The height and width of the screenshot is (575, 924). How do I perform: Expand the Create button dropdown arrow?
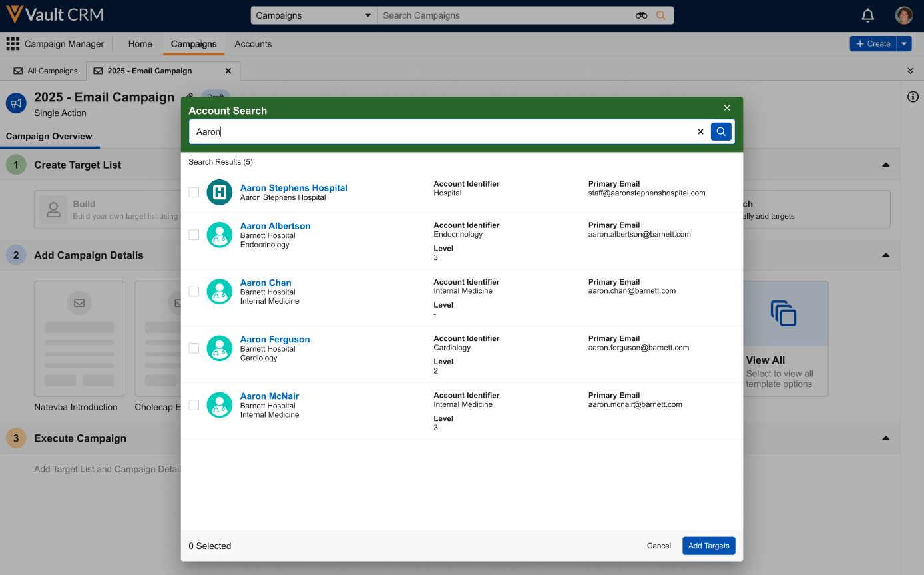903,44
